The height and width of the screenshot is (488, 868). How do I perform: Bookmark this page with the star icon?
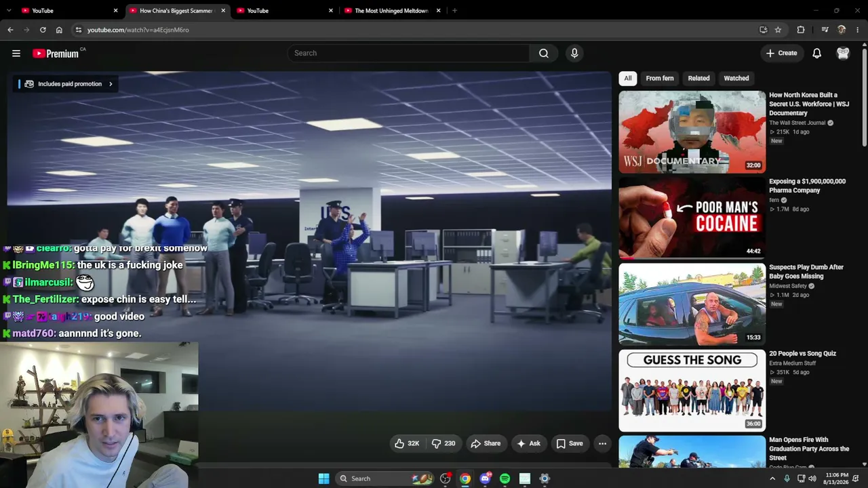point(778,30)
